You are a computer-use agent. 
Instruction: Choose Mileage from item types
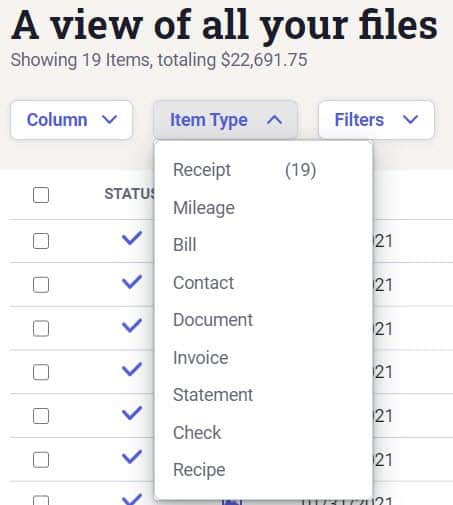click(x=263, y=208)
